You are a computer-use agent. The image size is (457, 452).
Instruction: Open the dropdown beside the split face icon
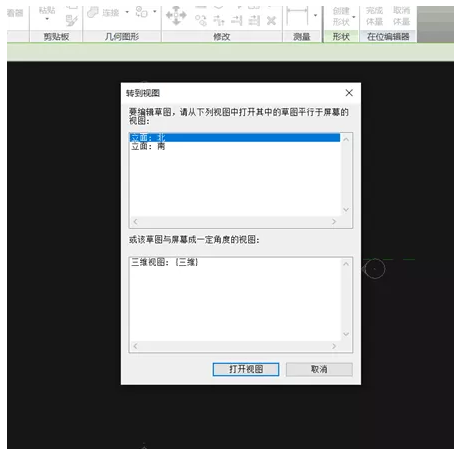155,12
